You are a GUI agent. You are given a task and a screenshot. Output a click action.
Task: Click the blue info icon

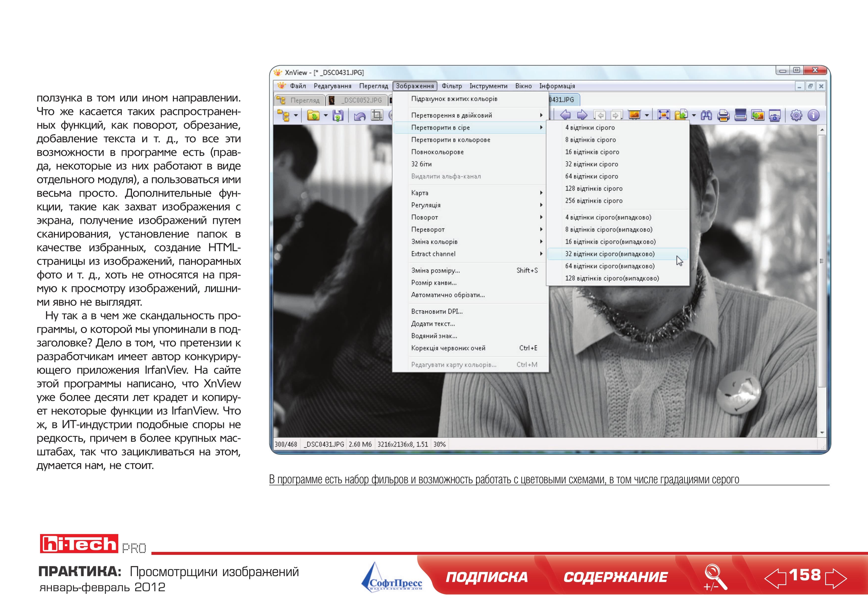(813, 115)
